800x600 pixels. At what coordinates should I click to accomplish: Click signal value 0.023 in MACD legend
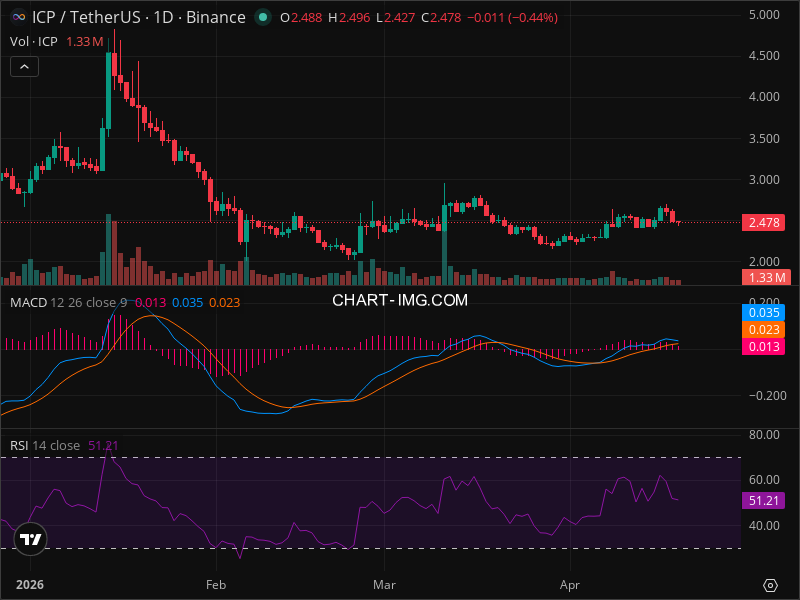tap(224, 303)
